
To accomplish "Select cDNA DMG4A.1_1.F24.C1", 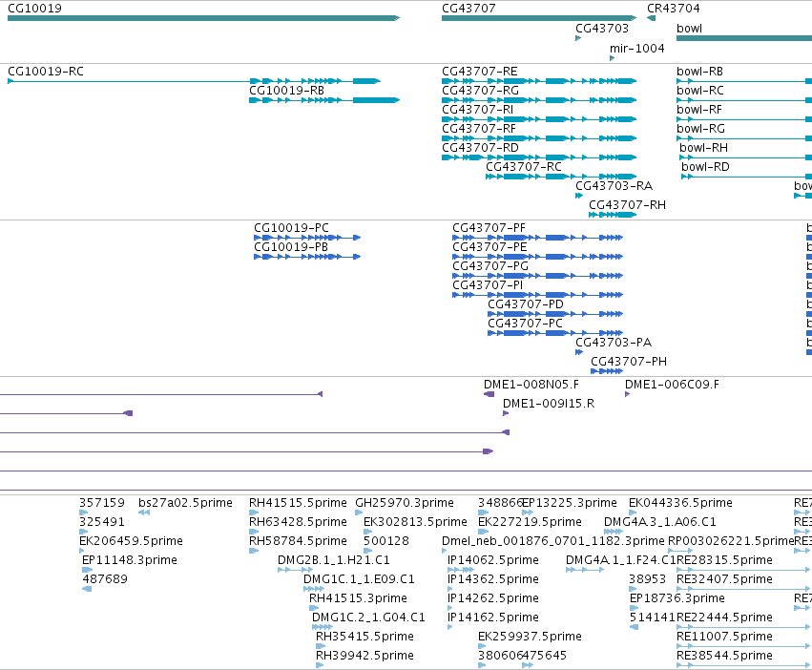I will click(x=585, y=570).
